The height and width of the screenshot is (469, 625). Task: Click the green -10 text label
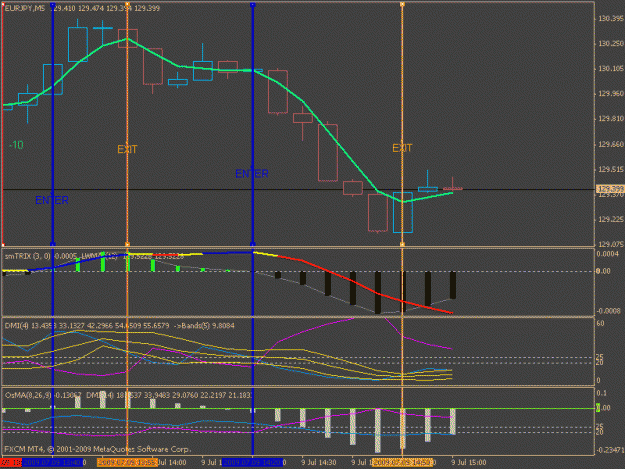point(16,145)
